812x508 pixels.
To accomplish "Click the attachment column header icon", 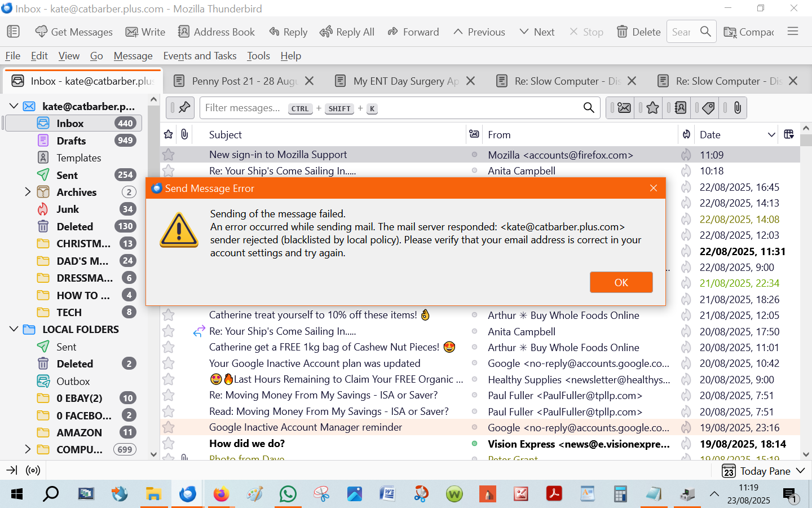I will click(x=184, y=134).
